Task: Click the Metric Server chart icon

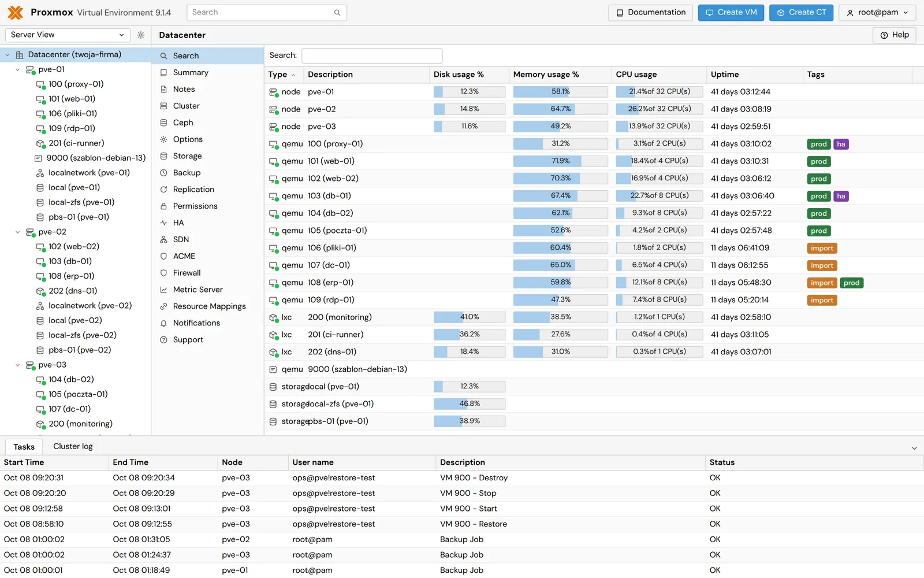Action: tap(163, 290)
